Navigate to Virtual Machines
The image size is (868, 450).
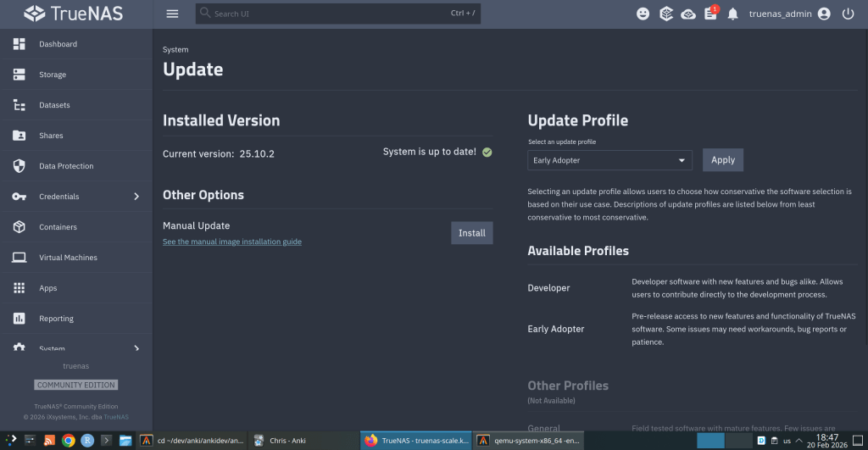68,258
